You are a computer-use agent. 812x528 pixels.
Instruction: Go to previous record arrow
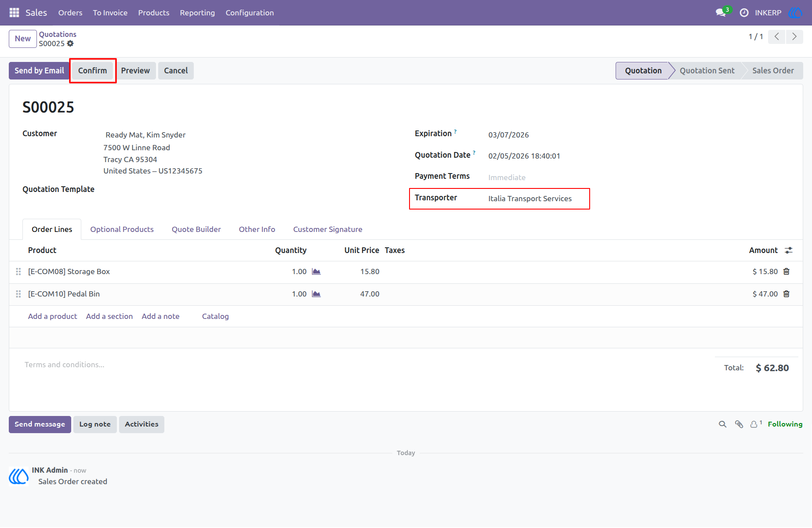[777, 36]
